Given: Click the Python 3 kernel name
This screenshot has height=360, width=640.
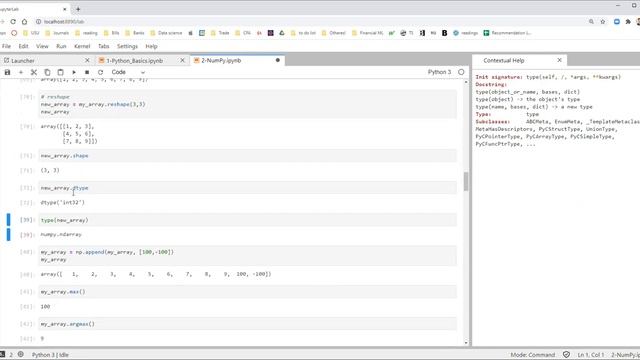Looking at the screenshot, I should point(439,72).
